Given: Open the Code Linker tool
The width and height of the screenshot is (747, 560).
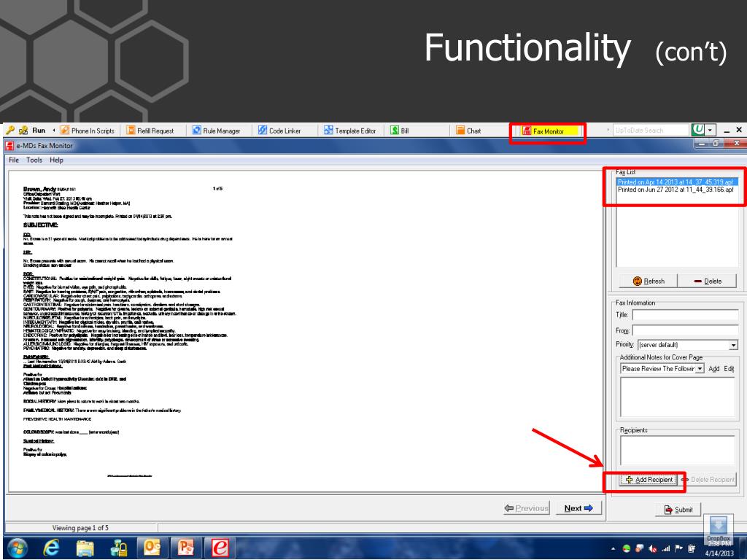Looking at the screenshot, I should (x=279, y=131).
